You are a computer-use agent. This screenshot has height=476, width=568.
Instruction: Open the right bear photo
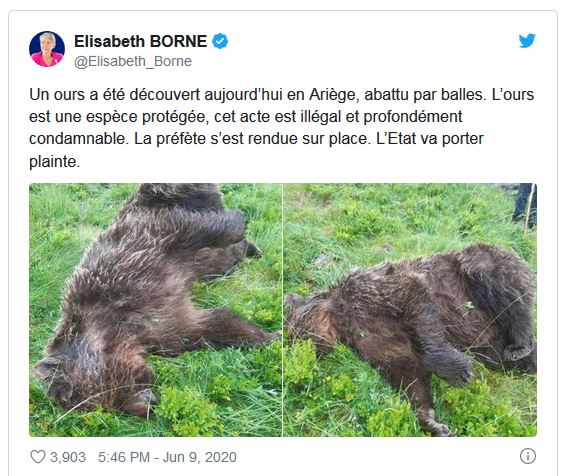(x=410, y=310)
